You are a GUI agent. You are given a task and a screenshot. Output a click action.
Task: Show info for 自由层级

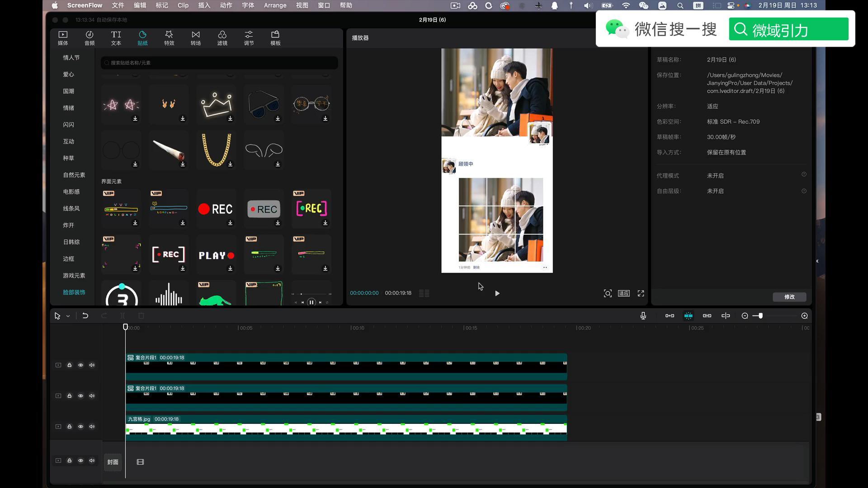[804, 191]
